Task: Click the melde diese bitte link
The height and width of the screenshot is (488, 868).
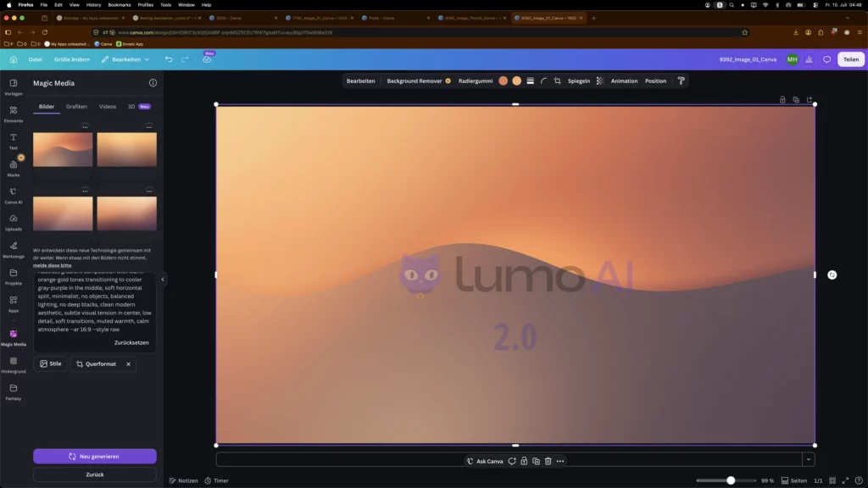Action: pos(52,265)
